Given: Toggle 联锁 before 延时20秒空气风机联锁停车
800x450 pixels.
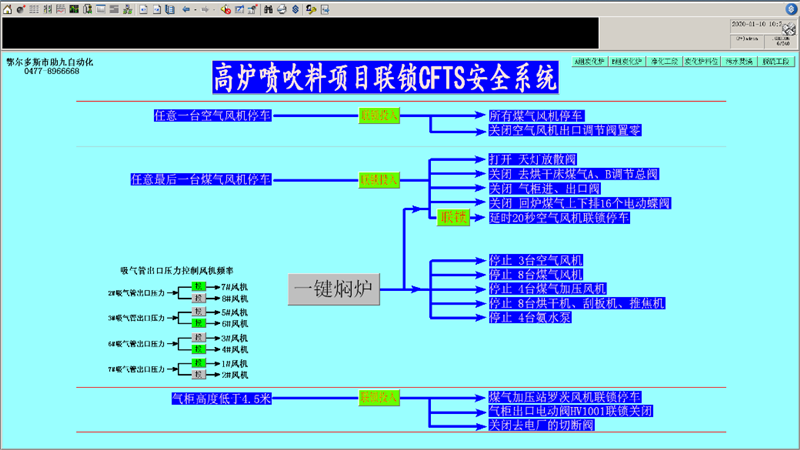Looking at the screenshot, I should (453, 218).
